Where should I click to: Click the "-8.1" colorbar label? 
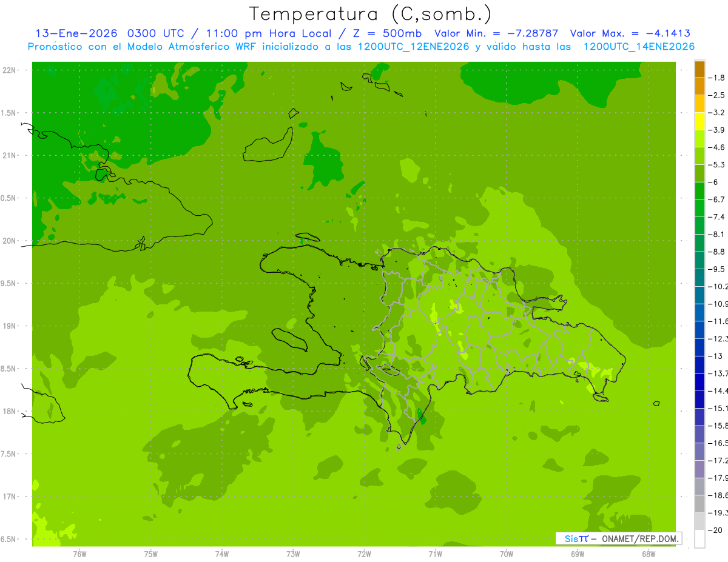coord(716,235)
